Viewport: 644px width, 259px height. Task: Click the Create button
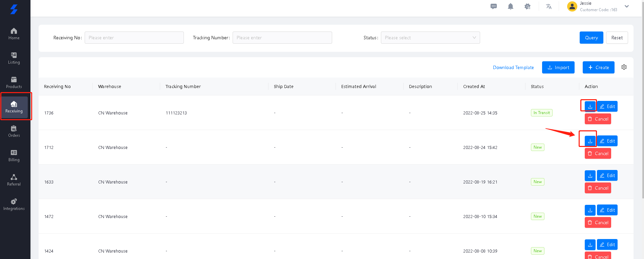599,67
